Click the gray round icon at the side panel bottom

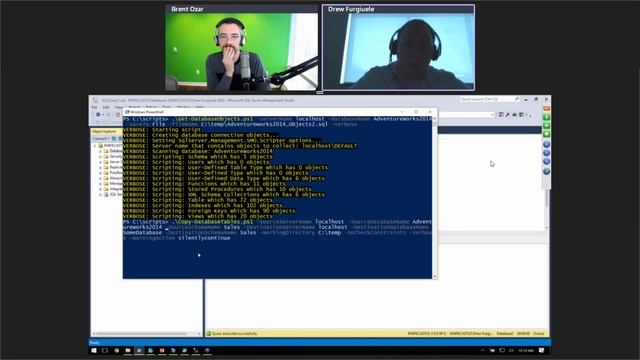pos(546,171)
